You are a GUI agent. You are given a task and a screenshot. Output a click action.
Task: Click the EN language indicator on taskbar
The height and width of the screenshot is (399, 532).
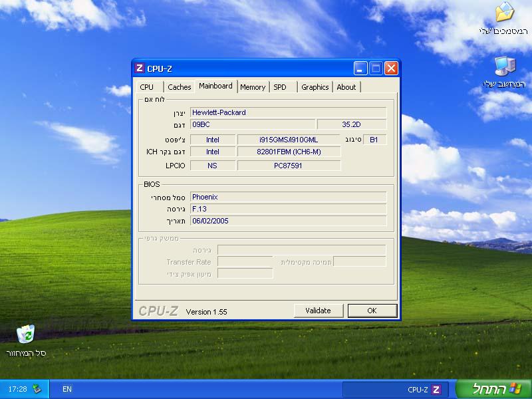pyautogui.click(x=67, y=389)
